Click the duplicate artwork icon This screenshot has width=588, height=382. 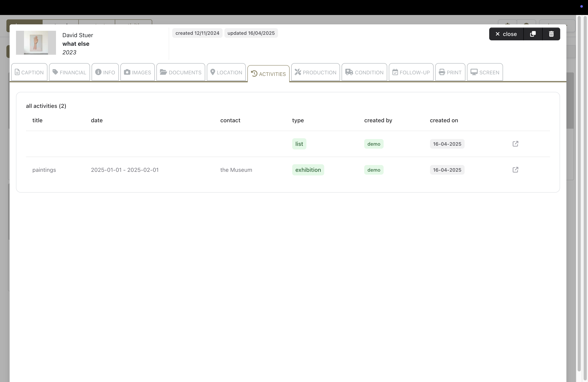533,34
